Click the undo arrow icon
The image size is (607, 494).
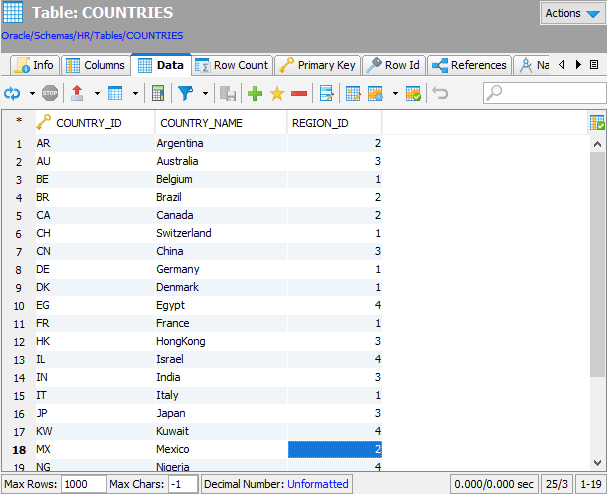(x=441, y=93)
